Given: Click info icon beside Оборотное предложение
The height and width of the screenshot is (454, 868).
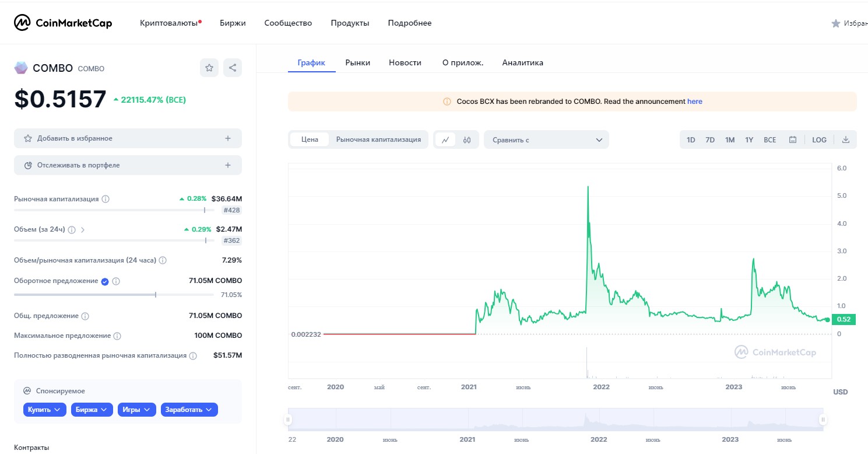Looking at the screenshot, I should pos(116,281).
